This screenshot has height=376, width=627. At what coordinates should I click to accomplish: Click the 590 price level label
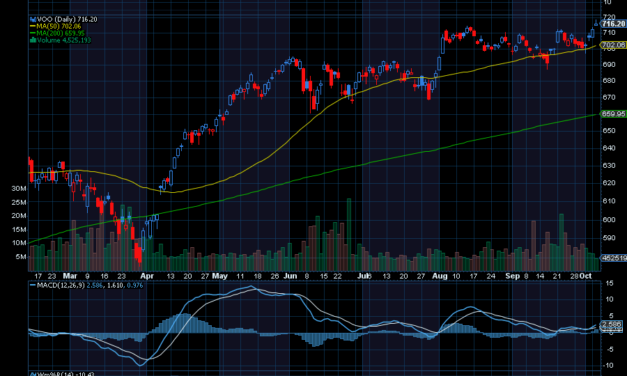click(609, 238)
